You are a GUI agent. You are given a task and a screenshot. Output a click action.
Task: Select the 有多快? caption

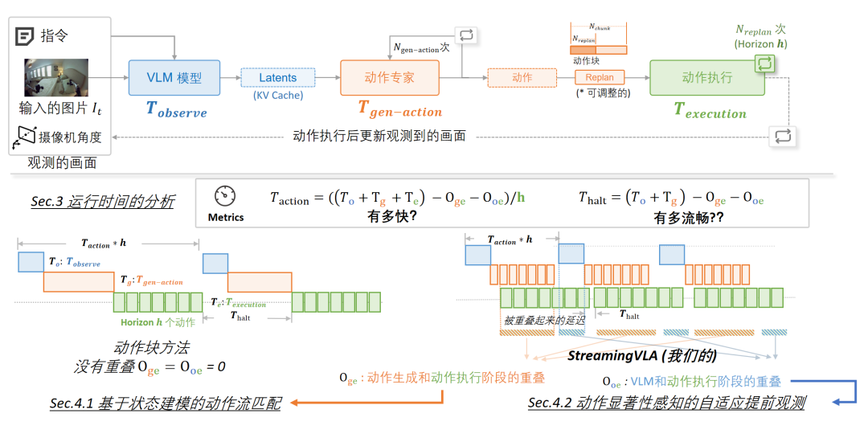pos(392,217)
